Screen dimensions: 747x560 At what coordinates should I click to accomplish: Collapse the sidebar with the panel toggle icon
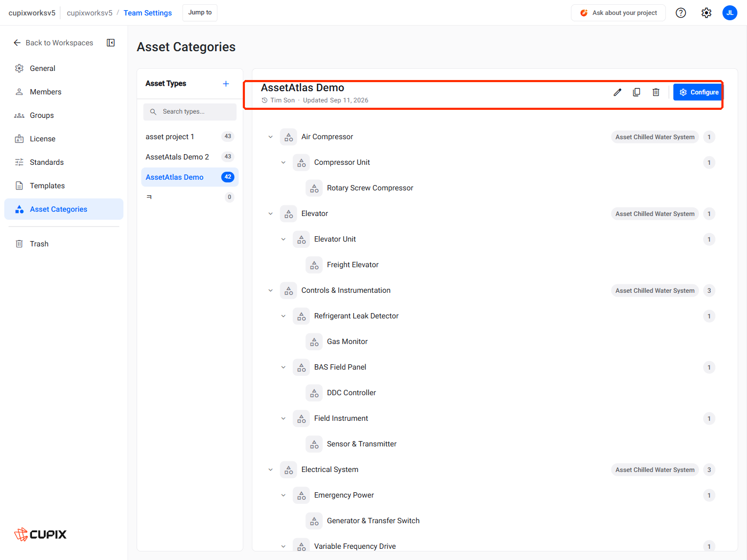click(111, 43)
